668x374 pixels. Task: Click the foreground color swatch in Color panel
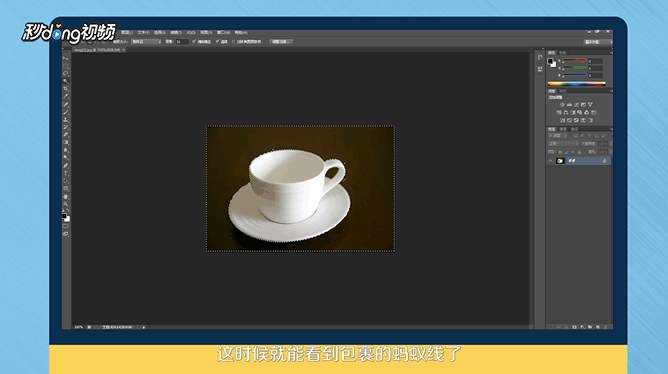click(x=550, y=60)
